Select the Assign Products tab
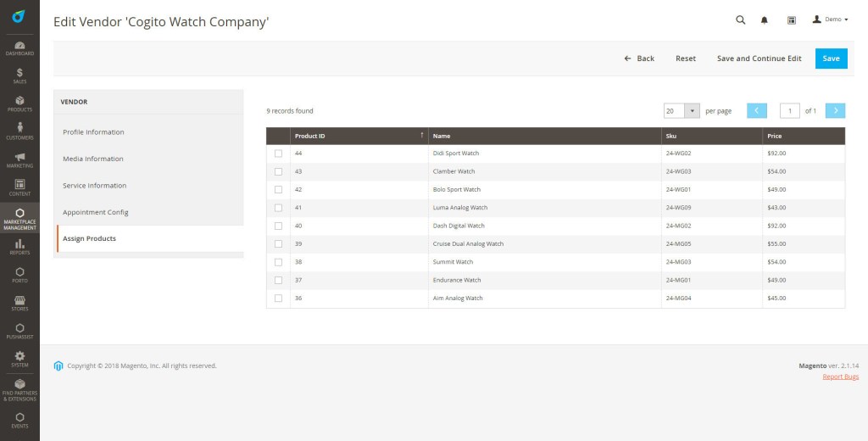868x441 pixels. [149, 239]
